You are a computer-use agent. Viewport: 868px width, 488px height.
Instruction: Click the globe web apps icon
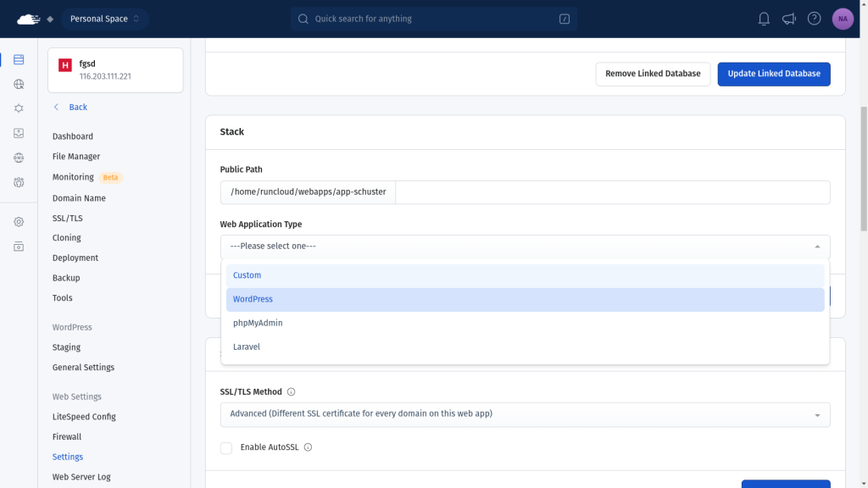[x=19, y=85]
